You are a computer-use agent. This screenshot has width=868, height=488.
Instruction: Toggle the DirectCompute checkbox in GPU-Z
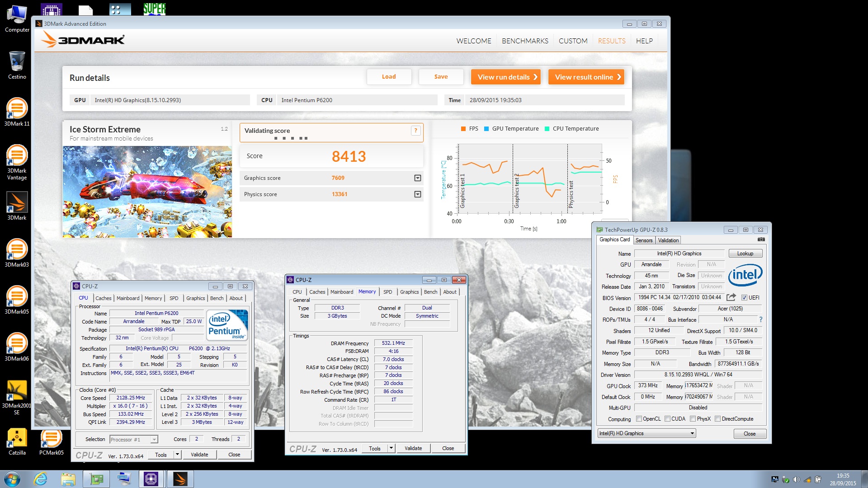coord(717,419)
